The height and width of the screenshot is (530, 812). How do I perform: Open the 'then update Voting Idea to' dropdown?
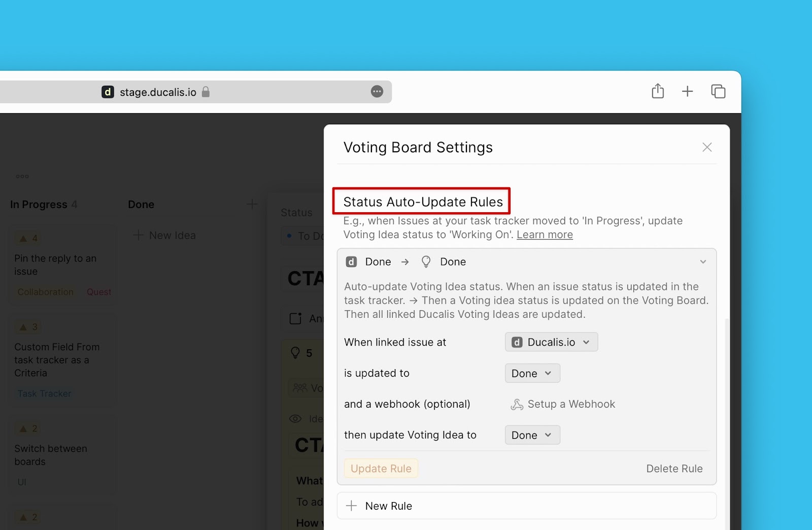tap(532, 435)
